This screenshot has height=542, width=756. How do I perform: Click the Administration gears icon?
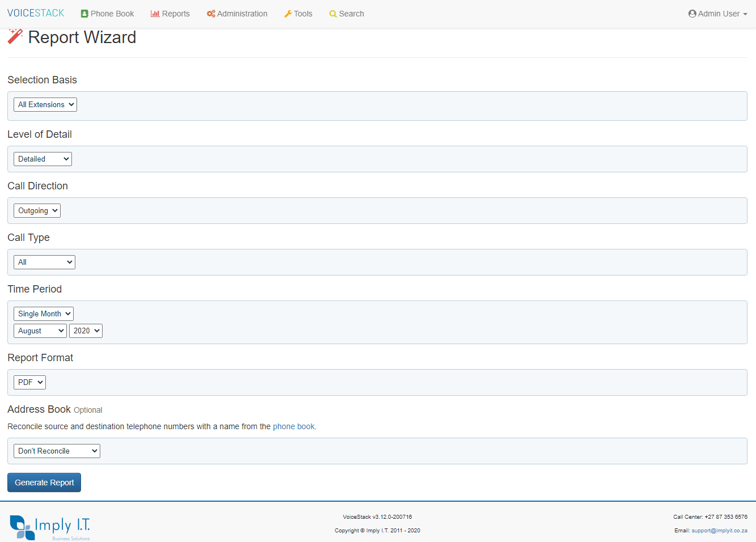(211, 14)
